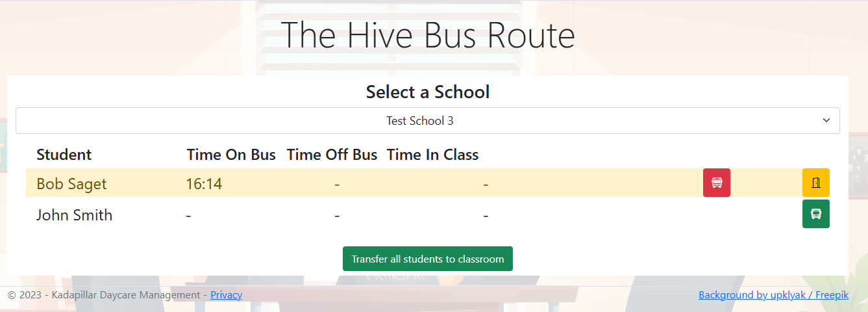This screenshot has height=312, width=868.
Task: Click Bob Saget's 16:14 bus time
Action: [x=204, y=184]
